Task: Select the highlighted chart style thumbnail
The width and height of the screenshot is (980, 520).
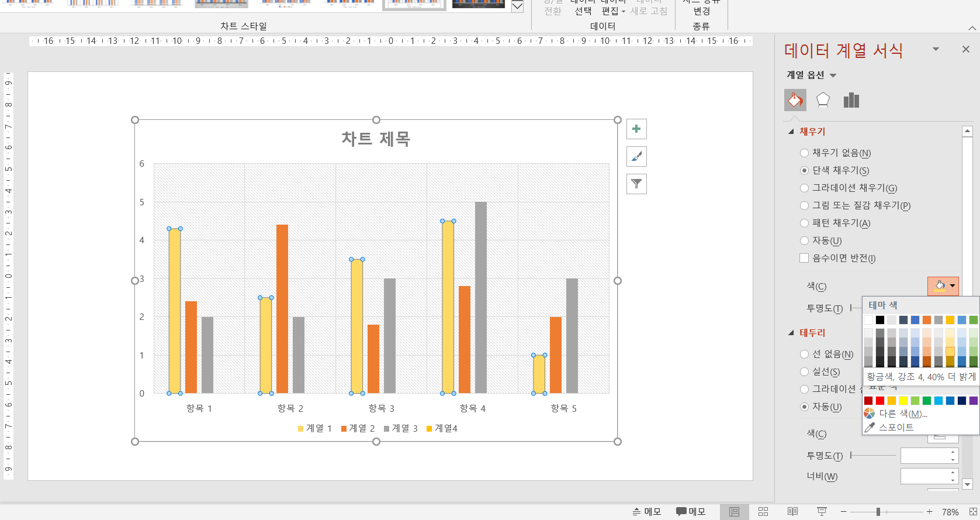Action: [x=414, y=4]
